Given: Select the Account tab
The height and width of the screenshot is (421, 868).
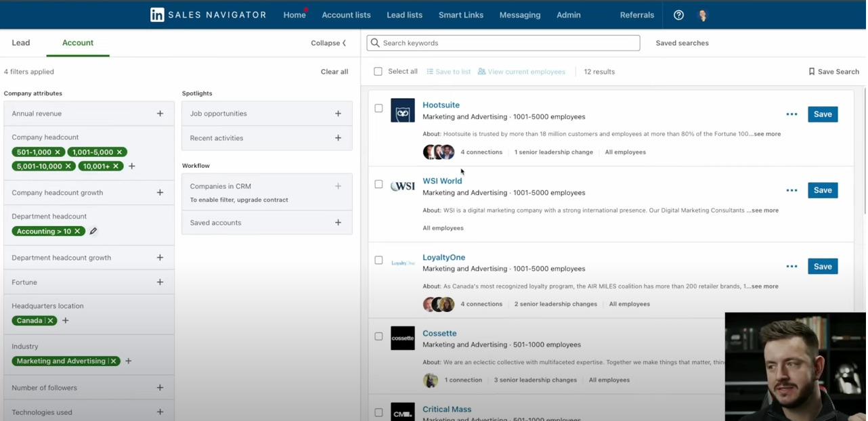Looking at the screenshot, I should [78, 43].
